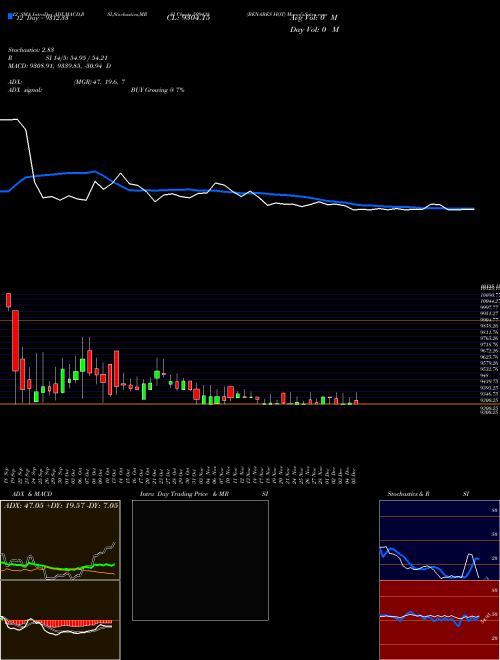500x660 pixels.
Task: Click the ADX: 47.05 +DY -DY readout
Action: [x=61, y=505]
